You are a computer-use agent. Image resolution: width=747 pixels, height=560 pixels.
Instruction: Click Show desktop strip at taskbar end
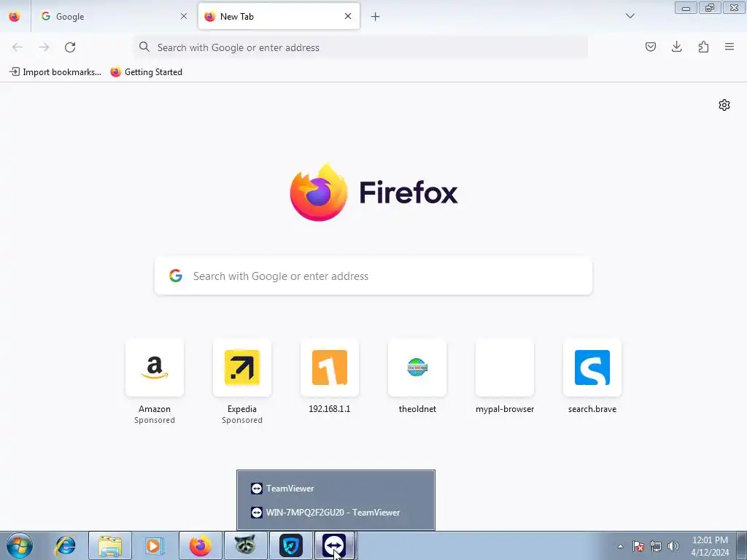pyautogui.click(x=742, y=545)
